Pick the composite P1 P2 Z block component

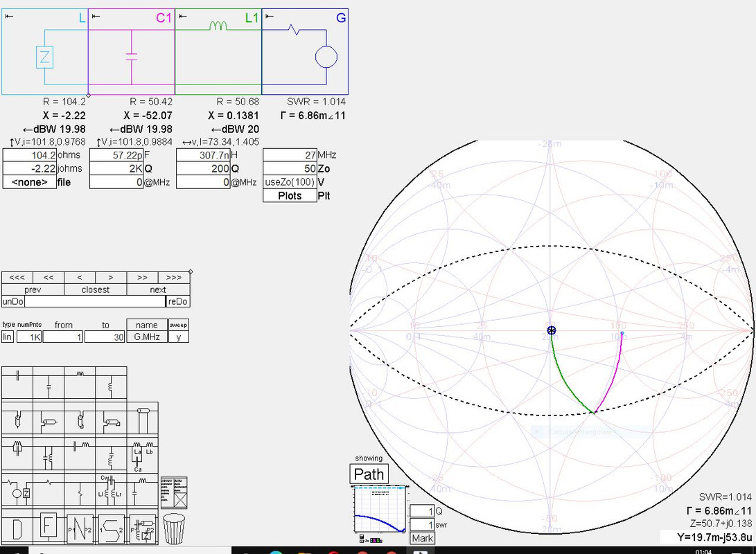coord(143,529)
